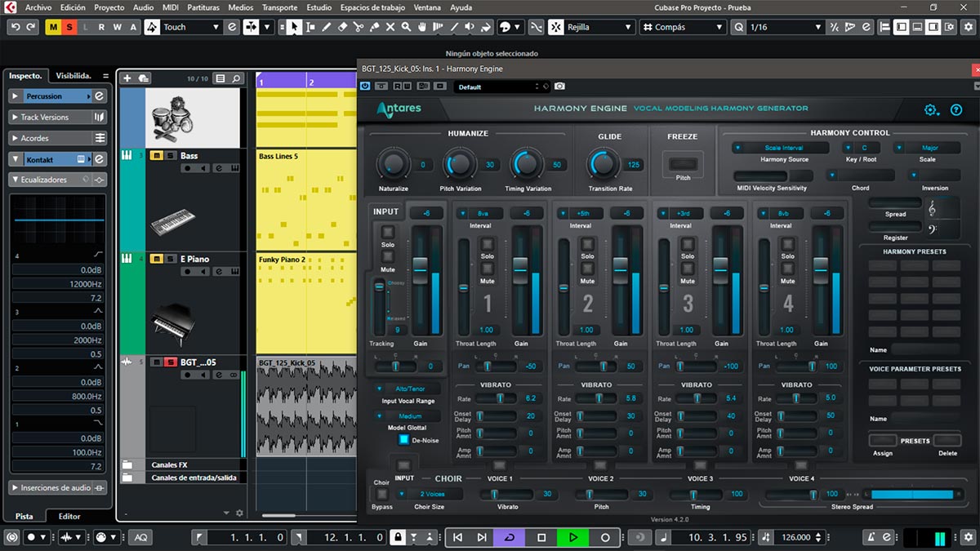Switch to the Editor tab
Screen dimensions: 980x551
(x=69, y=516)
